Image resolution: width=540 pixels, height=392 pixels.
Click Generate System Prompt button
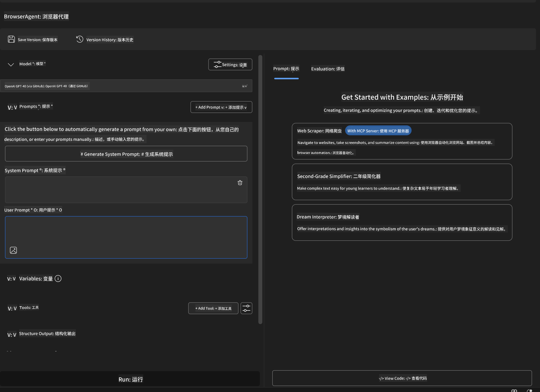(126, 154)
